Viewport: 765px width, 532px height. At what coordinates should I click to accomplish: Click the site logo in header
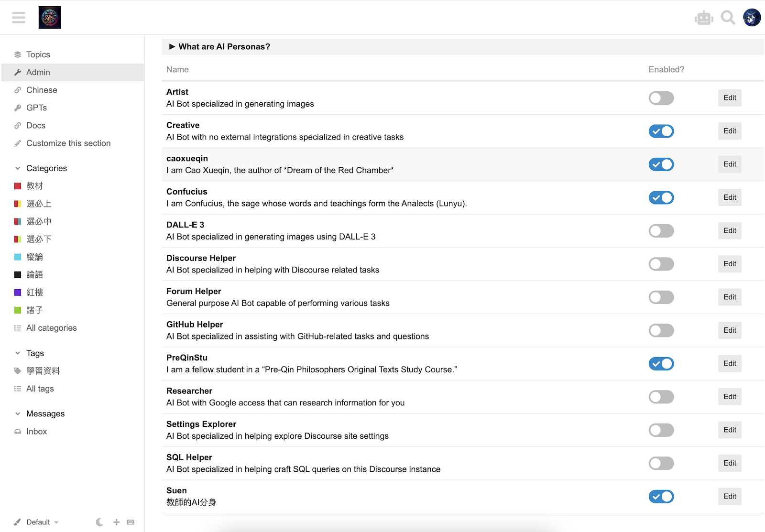tap(50, 18)
